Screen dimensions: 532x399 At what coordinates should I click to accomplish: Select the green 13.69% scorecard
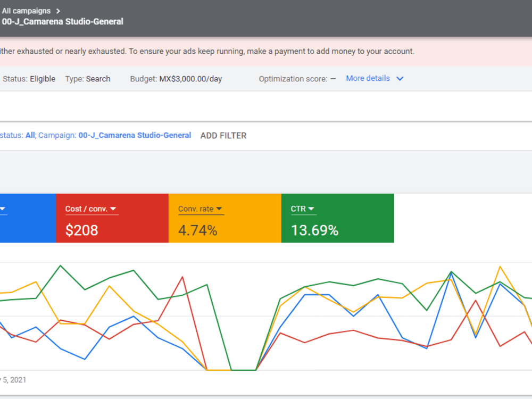(x=338, y=218)
